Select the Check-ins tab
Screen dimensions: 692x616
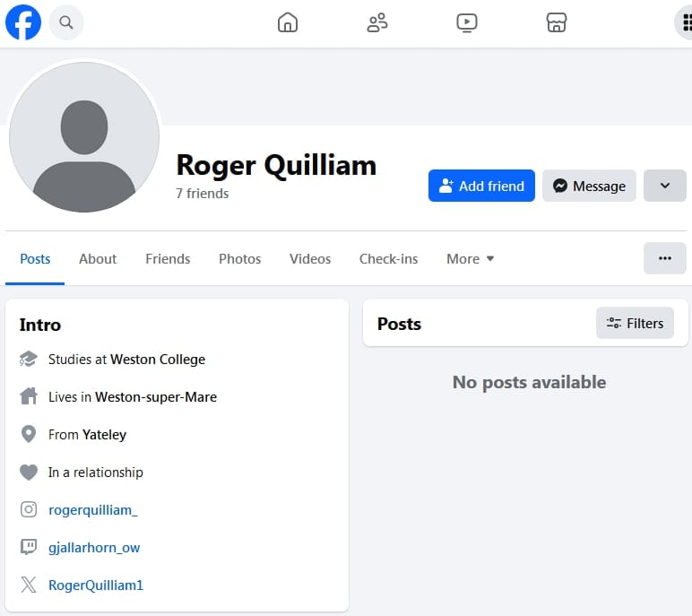click(x=388, y=259)
